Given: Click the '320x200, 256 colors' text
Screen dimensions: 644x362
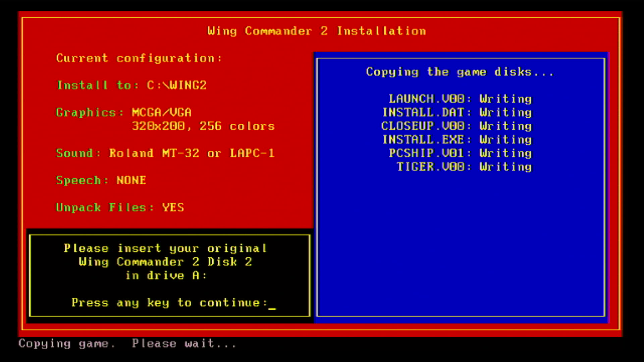Looking at the screenshot, I should [203, 126].
